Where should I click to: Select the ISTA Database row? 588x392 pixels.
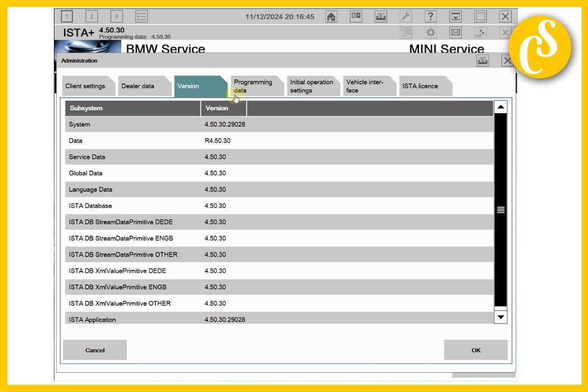coord(196,206)
